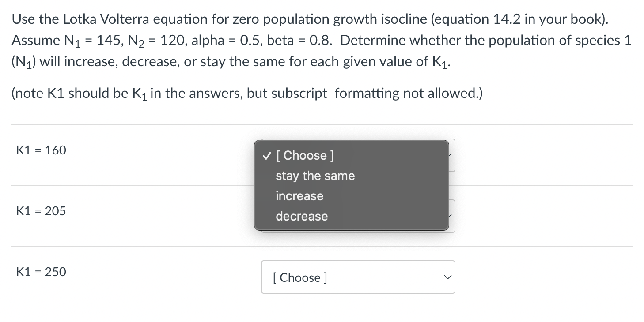The width and height of the screenshot is (644, 322).
Task: Click "equation 14.2 in your book" text
Action: pyautogui.click(x=519, y=19)
